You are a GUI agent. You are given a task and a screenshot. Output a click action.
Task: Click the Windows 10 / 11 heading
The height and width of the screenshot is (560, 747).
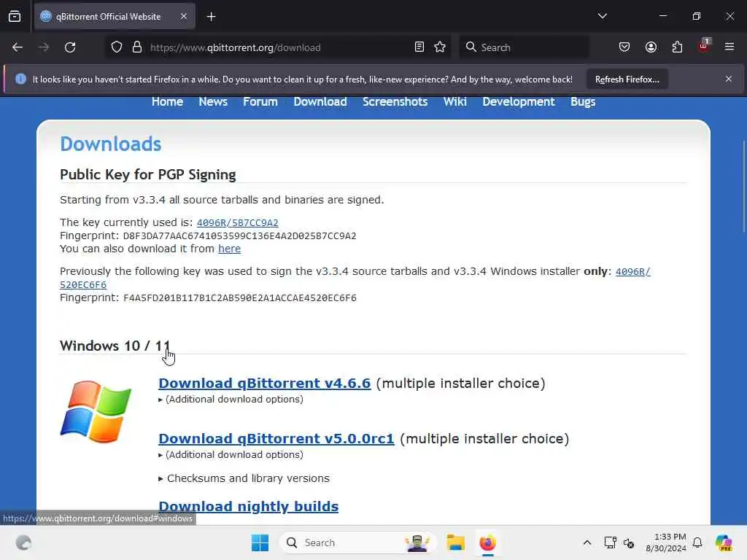click(115, 346)
